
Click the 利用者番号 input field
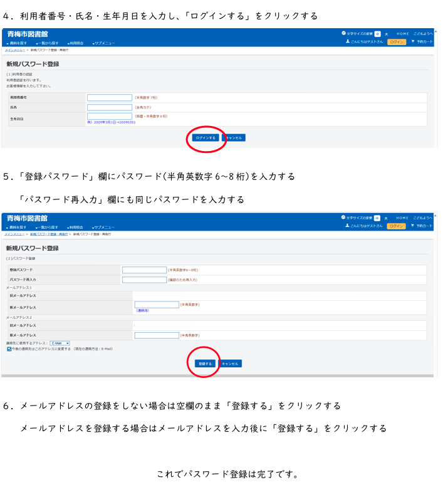point(110,98)
